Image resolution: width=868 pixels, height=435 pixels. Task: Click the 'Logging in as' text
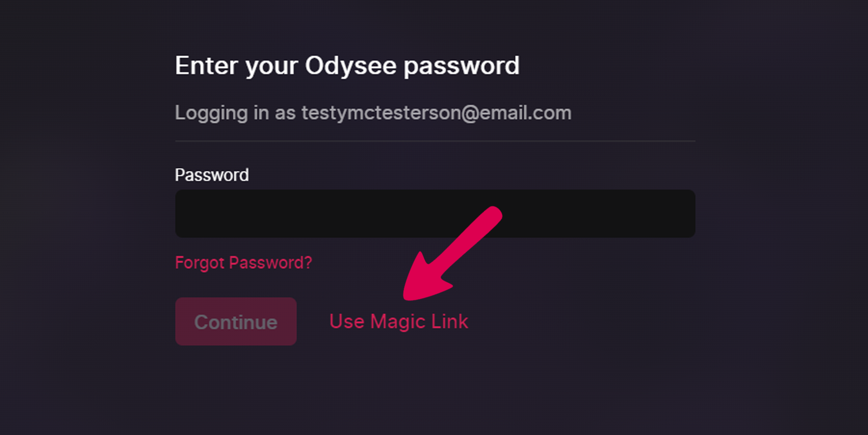pyautogui.click(x=235, y=113)
